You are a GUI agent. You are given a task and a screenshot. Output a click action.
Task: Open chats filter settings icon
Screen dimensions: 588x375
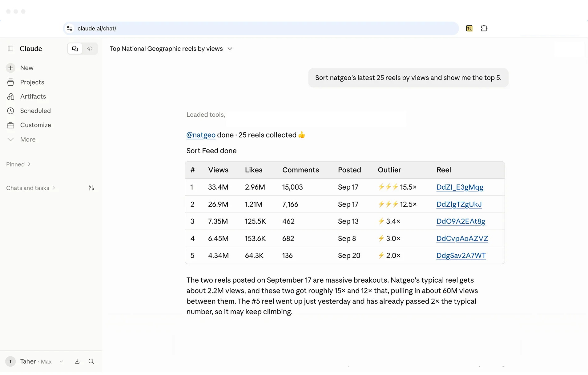(91, 188)
